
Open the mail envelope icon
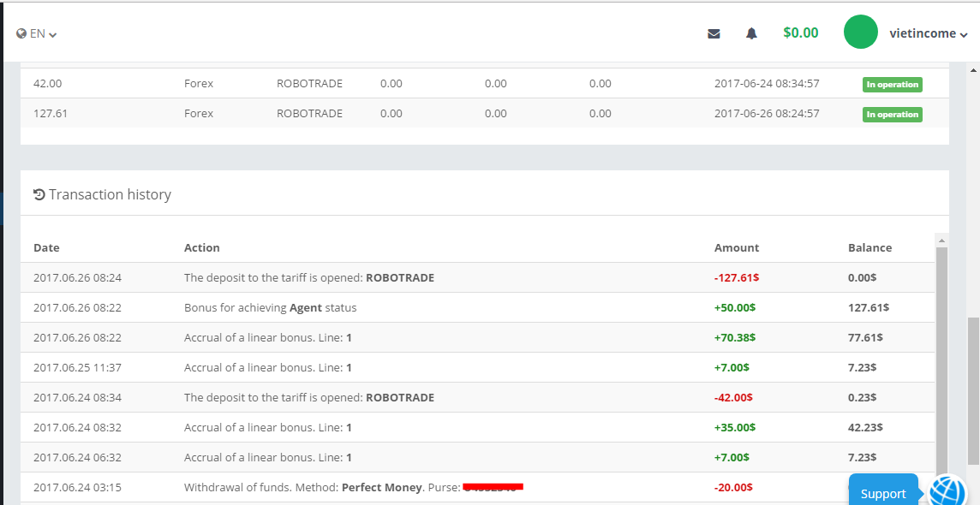point(714,33)
